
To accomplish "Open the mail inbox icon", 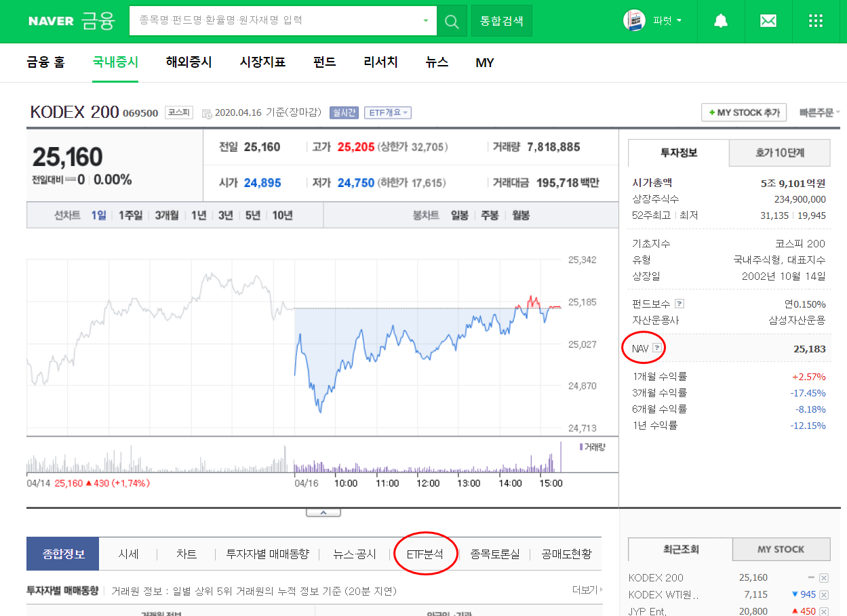I will (768, 21).
